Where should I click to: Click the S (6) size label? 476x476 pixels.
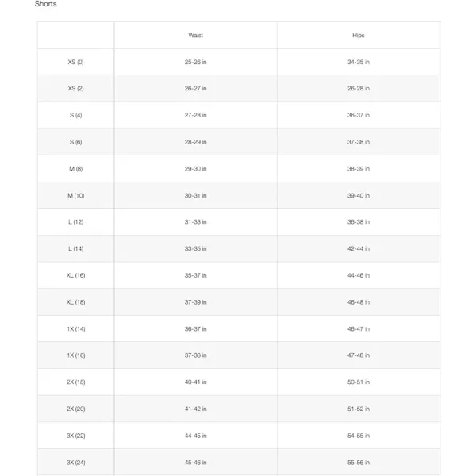[x=76, y=142]
